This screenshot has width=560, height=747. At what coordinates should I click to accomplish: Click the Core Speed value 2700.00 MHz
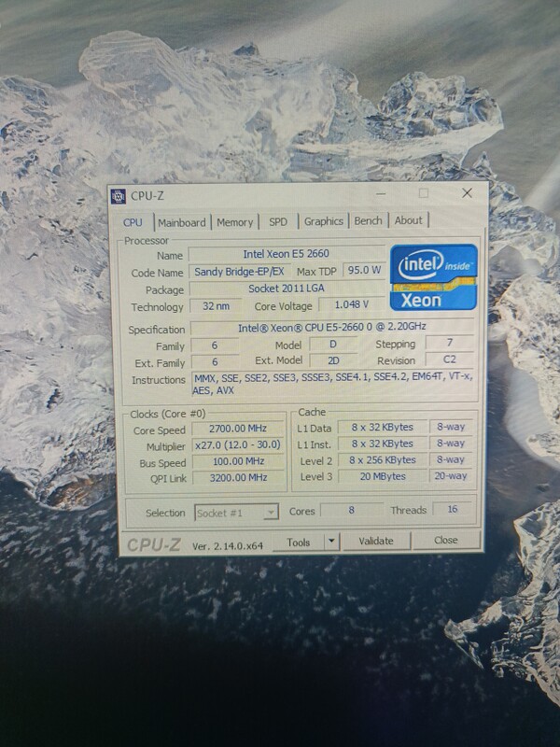tap(238, 429)
